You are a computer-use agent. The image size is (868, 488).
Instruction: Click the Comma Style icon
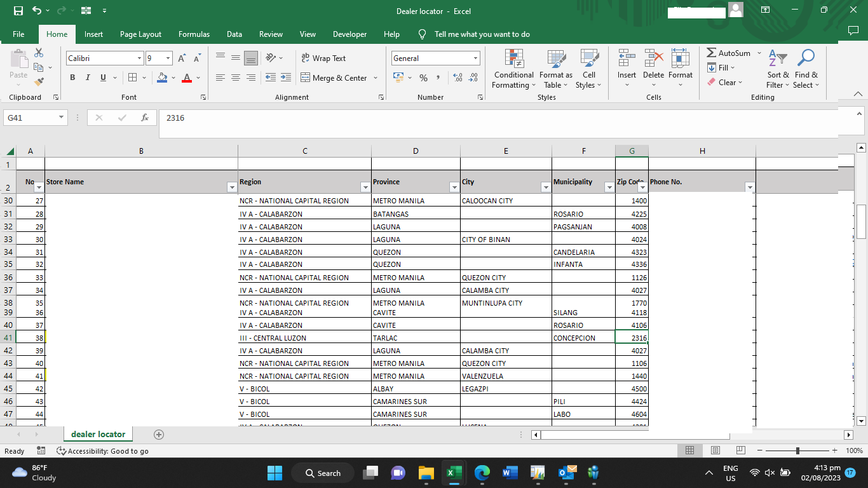(x=438, y=78)
